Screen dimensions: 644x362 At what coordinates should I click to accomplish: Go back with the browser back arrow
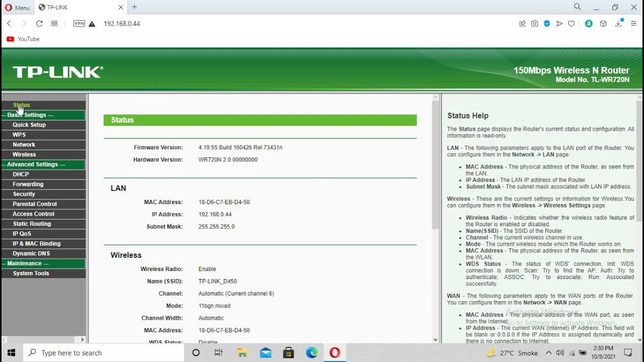[9, 24]
